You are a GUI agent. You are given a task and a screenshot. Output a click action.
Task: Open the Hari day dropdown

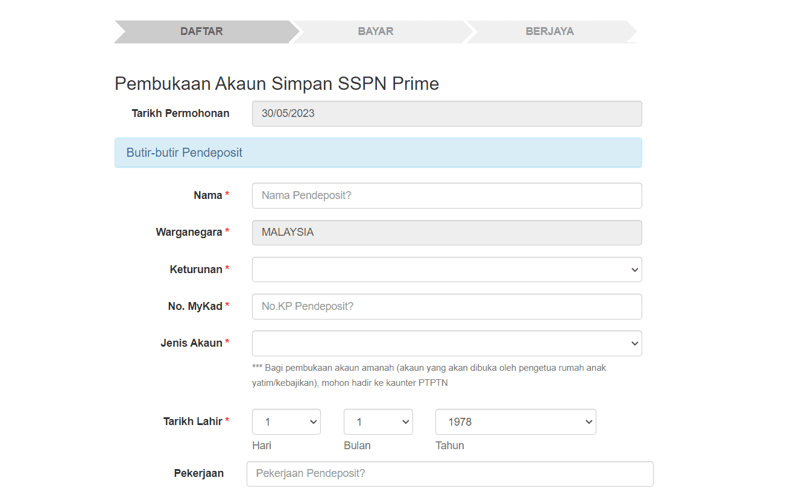click(286, 422)
